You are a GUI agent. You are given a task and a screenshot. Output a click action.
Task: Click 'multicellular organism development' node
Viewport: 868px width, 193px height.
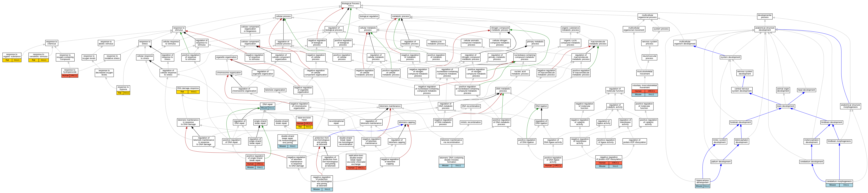click(x=685, y=43)
